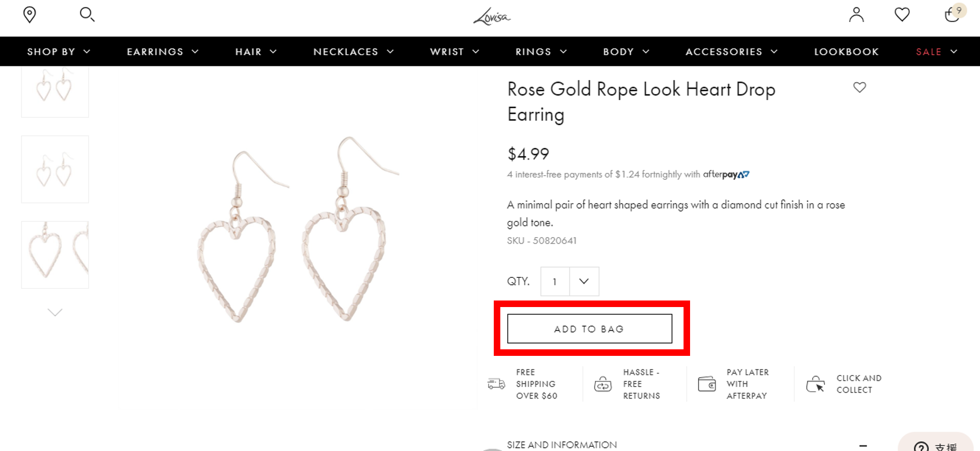Click the Lovisa logo

[492, 17]
